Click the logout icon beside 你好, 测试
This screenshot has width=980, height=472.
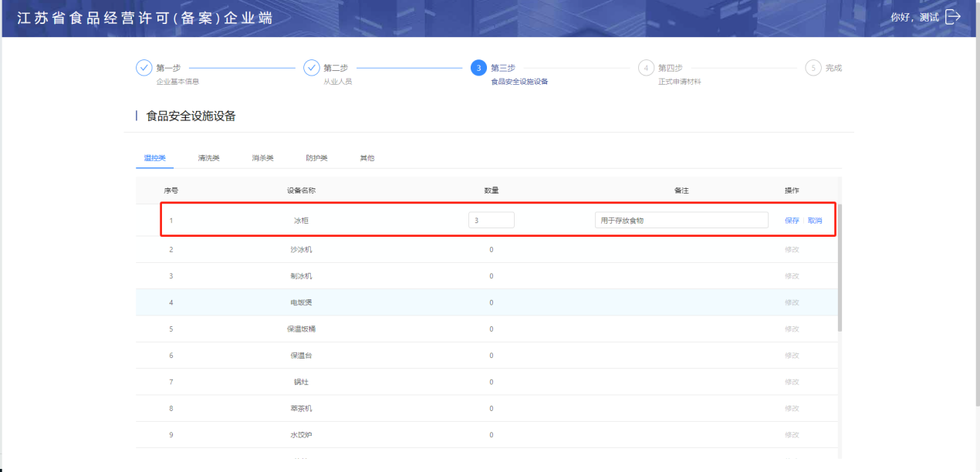[953, 17]
